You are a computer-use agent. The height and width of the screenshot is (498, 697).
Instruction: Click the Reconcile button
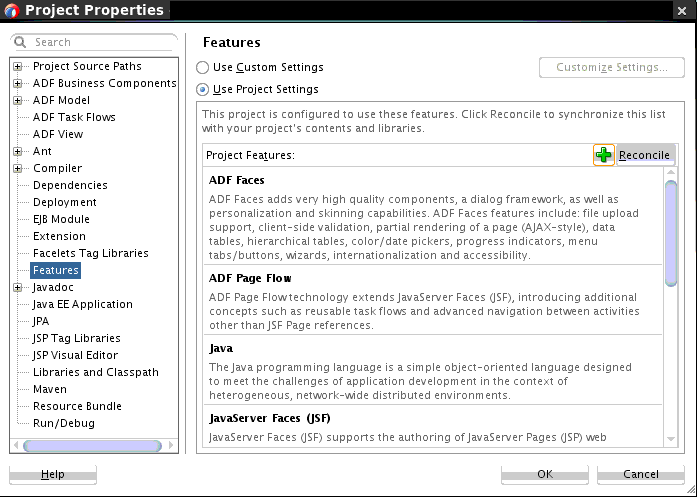pos(645,155)
